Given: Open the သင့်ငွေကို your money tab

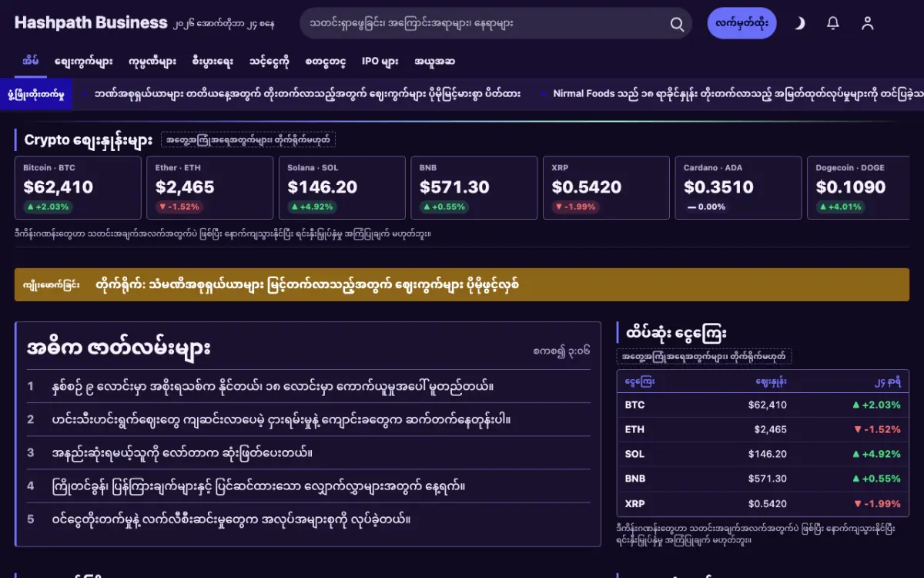Looking at the screenshot, I should (x=269, y=62).
